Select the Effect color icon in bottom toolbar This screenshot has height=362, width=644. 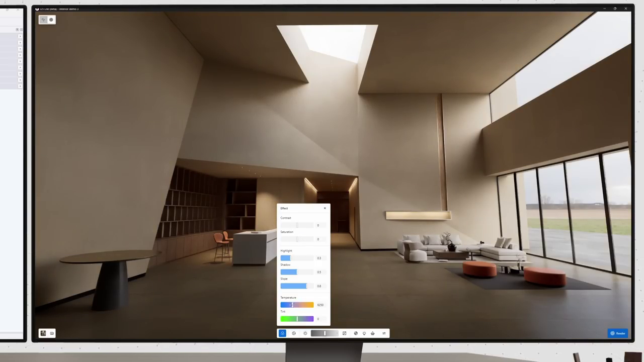pos(282,333)
